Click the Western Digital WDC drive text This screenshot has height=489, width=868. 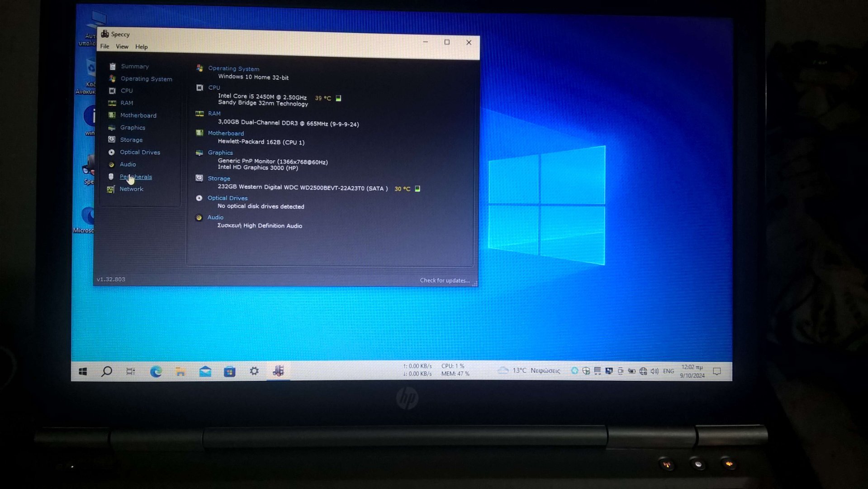pos(303,187)
